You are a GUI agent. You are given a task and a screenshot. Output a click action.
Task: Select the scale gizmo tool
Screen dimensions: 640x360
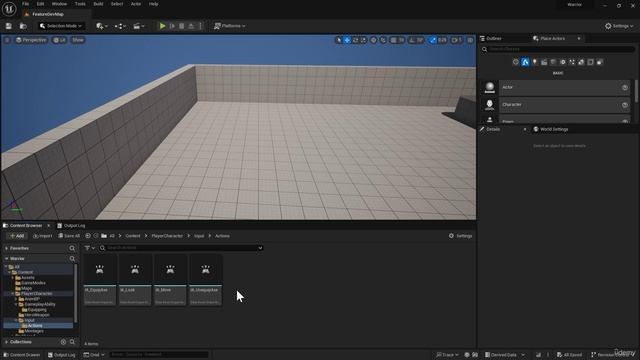click(363, 40)
